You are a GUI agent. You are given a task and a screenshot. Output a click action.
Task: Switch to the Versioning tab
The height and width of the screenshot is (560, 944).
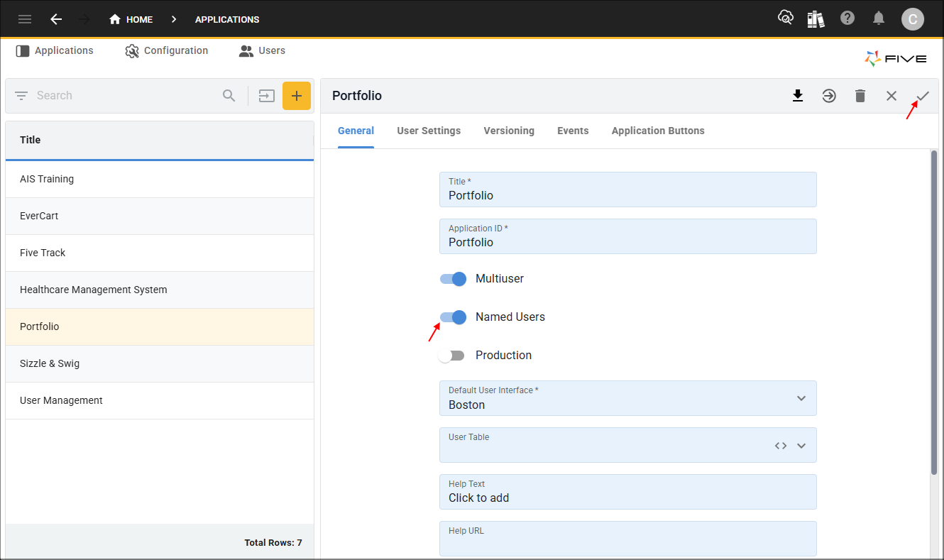click(x=509, y=131)
